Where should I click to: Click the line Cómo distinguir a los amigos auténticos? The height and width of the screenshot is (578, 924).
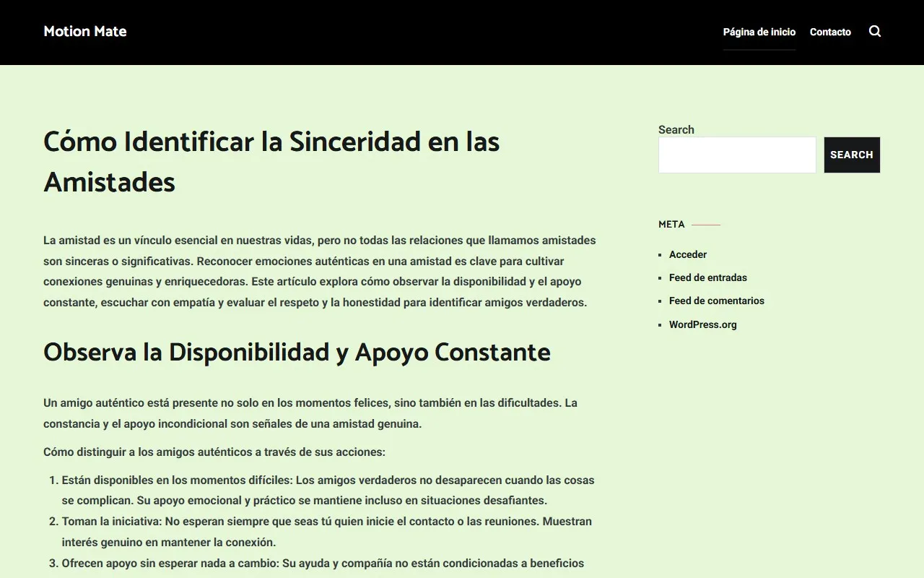[x=214, y=452]
